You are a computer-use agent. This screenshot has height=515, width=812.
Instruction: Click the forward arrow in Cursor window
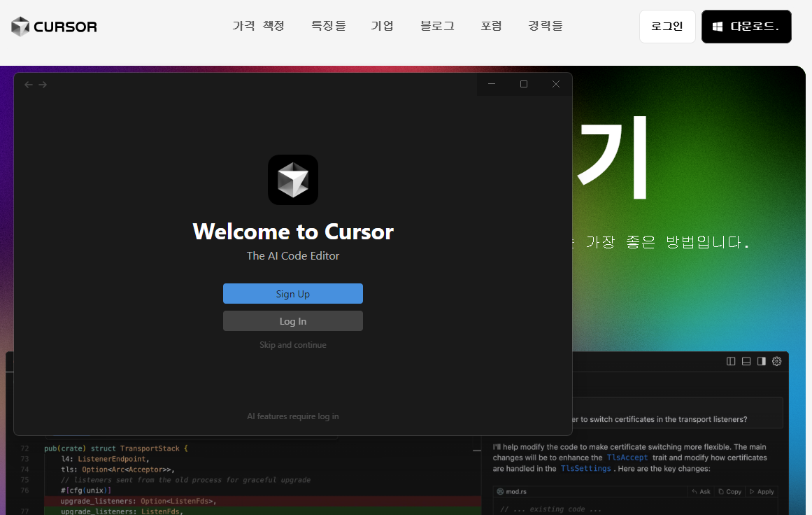pos(43,85)
